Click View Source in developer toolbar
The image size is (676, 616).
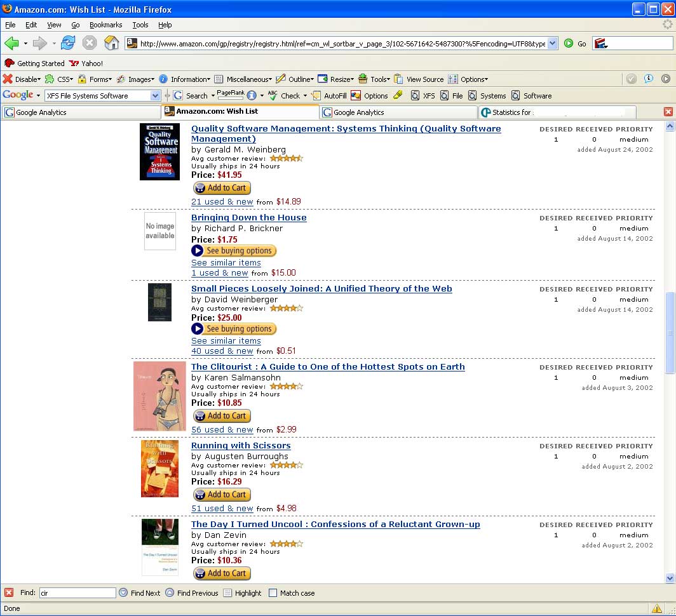point(419,79)
